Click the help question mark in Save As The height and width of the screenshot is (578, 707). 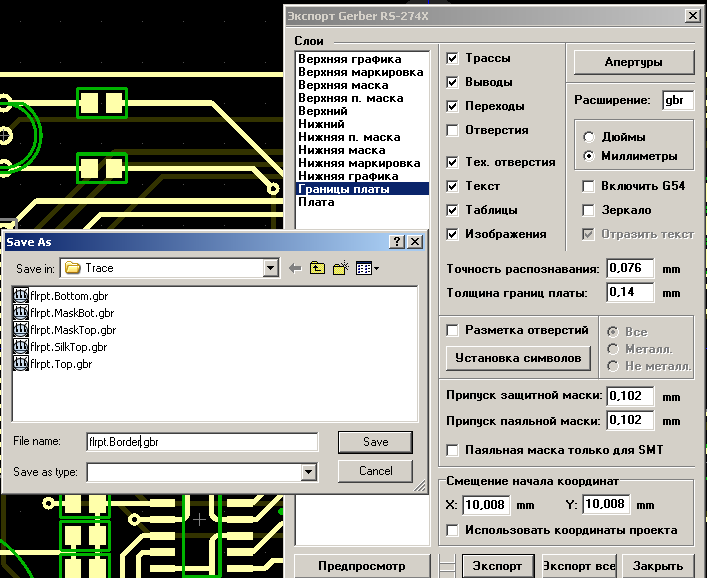pyautogui.click(x=397, y=242)
